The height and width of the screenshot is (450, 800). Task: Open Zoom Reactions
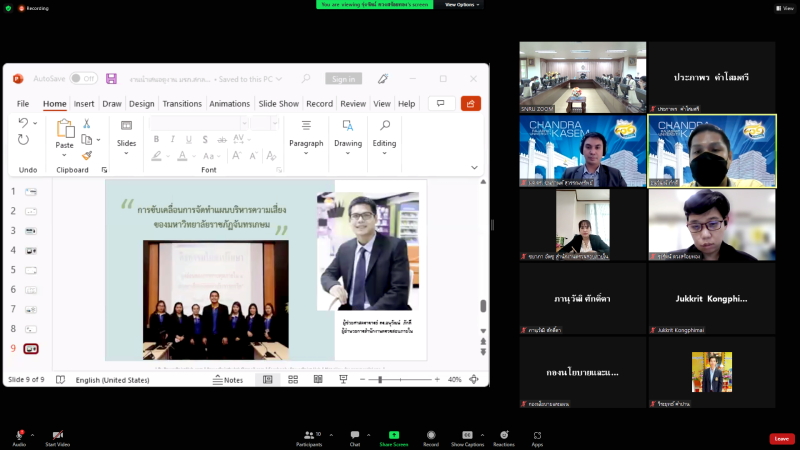tap(504, 438)
